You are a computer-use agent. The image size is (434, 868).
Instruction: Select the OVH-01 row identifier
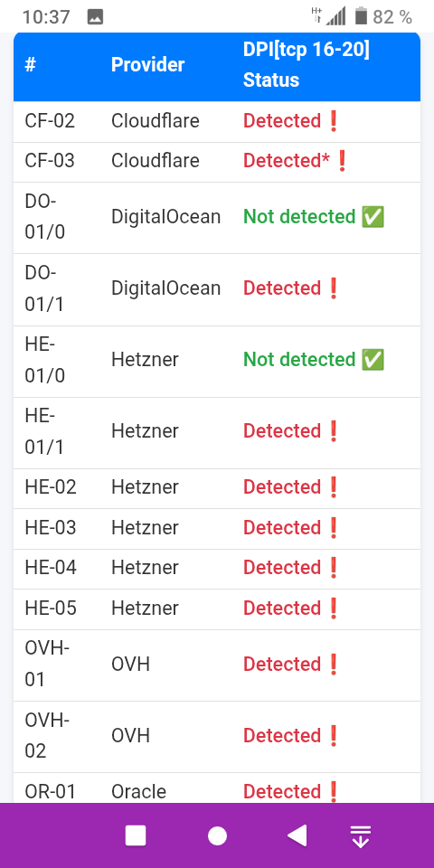[47, 663]
